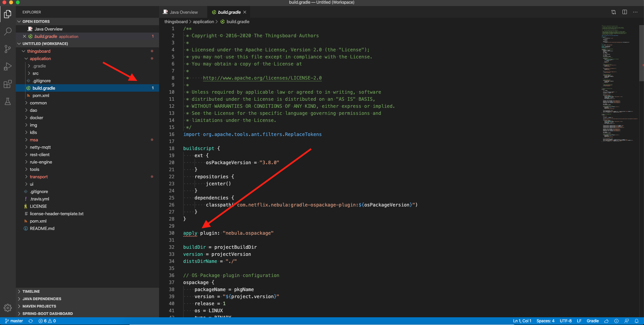644x325 pixels.
Task: Click the synchronize changes icon in status bar
Action: pos(30,321)
